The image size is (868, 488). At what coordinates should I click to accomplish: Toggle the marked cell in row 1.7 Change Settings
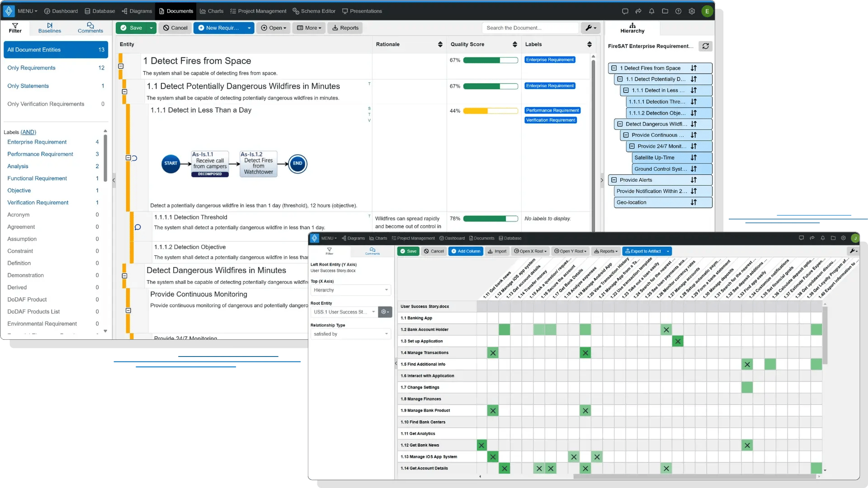747,387
